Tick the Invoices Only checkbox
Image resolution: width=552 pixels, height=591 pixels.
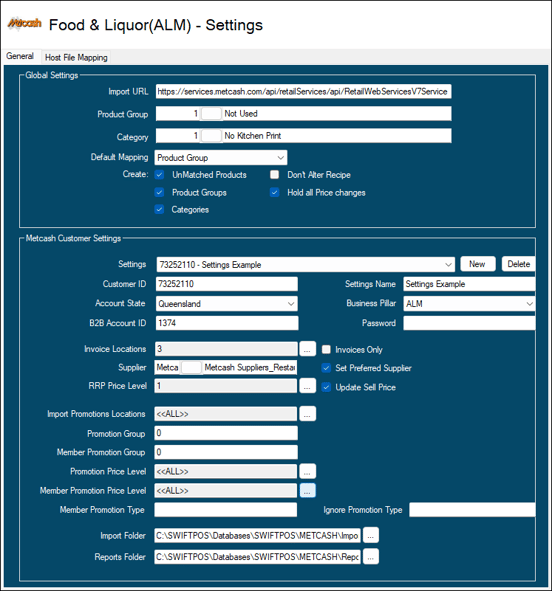point(326,349)
